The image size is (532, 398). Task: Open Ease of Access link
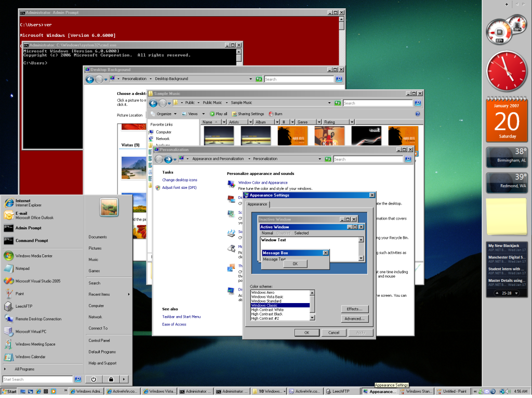[x=174, y=324]
